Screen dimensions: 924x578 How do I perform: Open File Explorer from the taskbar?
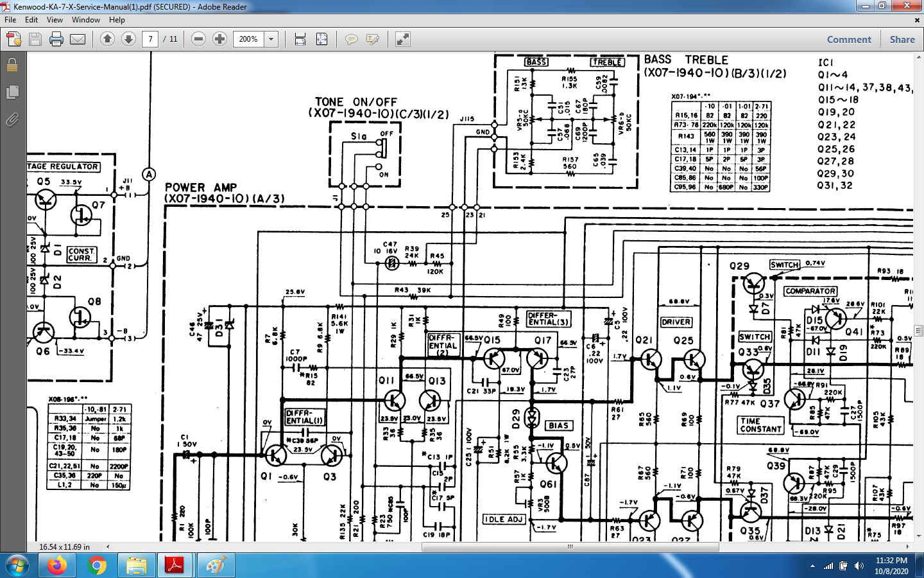pos(136,566)
